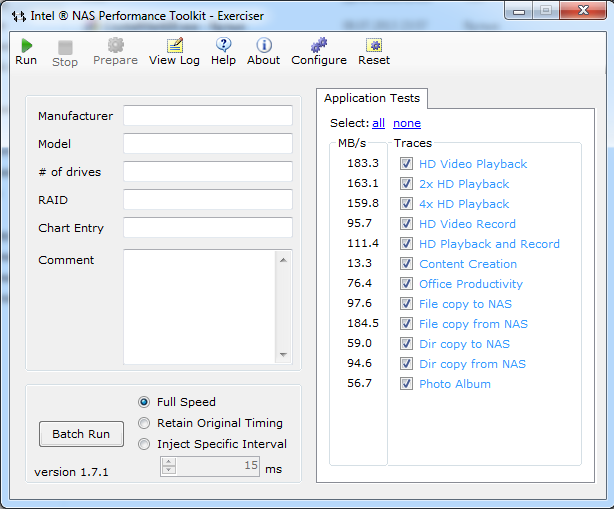
Task: Click the 13.3 MB/s result value
Action: [x=359, y=263]
